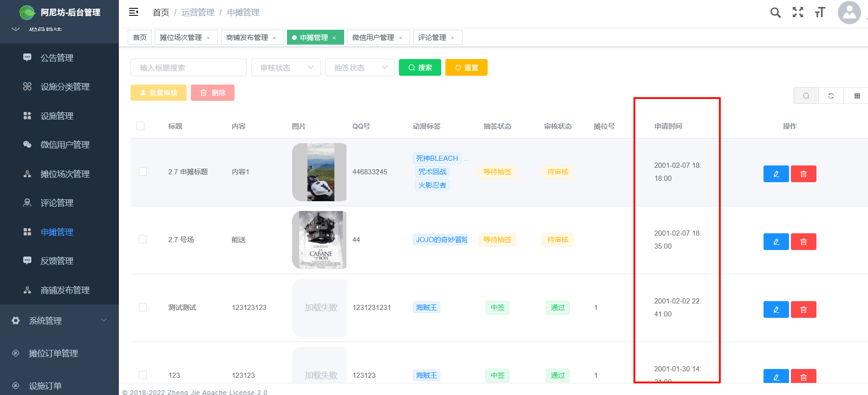The width and height of the screenshot is (868, 395).
Task: Open the 审核状态 dropdown
Action: coord(286,67)
